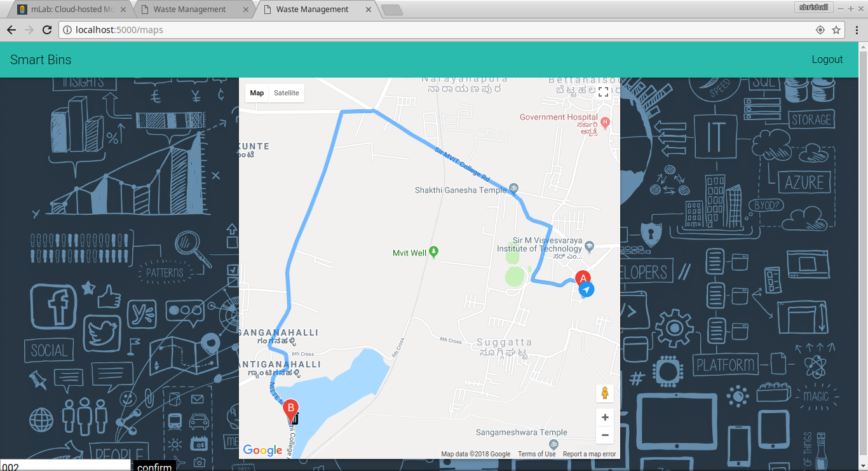This screenshot has width=868, height=471.
Task: Click the confirm button
Action: tap(154, 467)
